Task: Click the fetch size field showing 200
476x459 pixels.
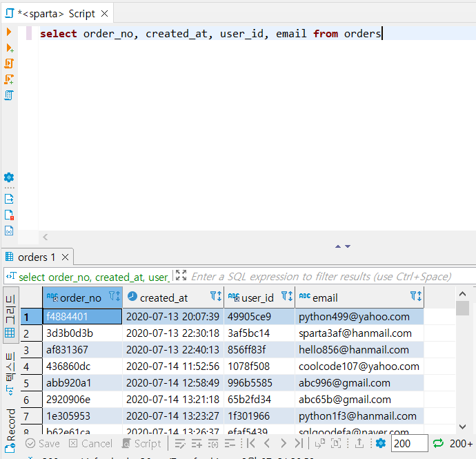Action: pos(410,444)
